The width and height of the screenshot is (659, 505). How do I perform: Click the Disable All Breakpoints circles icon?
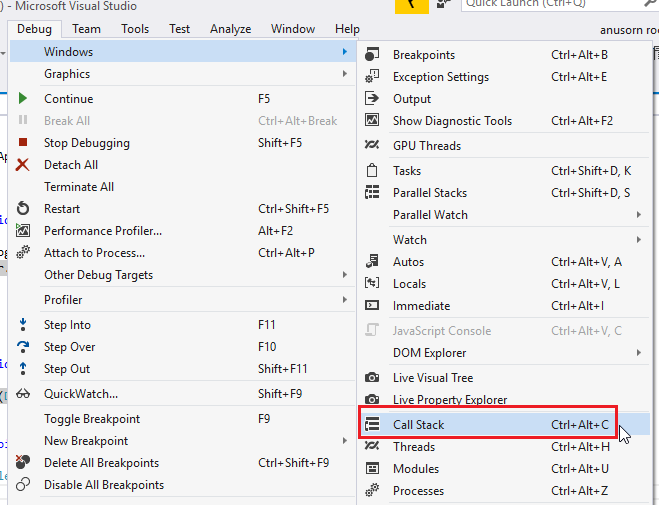point(23,484)
